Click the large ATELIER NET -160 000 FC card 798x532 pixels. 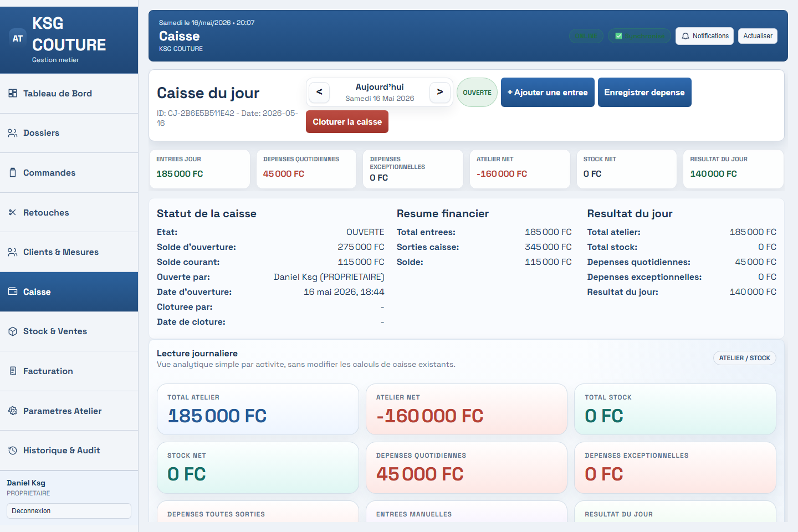[467, 410]
